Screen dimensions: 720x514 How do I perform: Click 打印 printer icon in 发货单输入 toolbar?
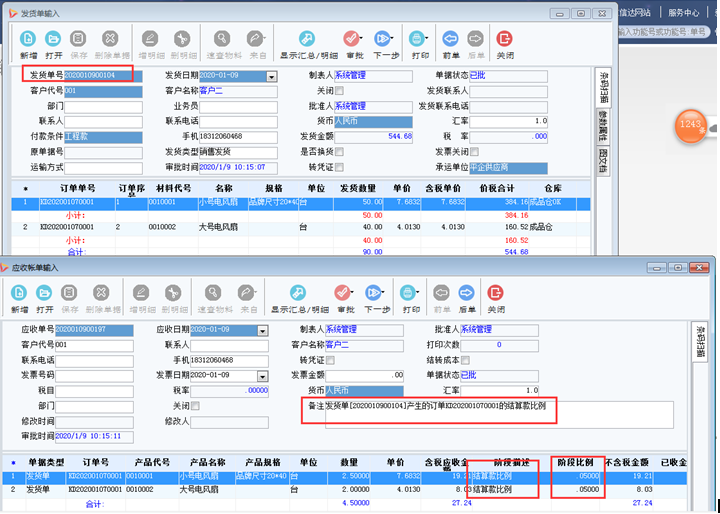pyautogui.click(x=417, y=39)
